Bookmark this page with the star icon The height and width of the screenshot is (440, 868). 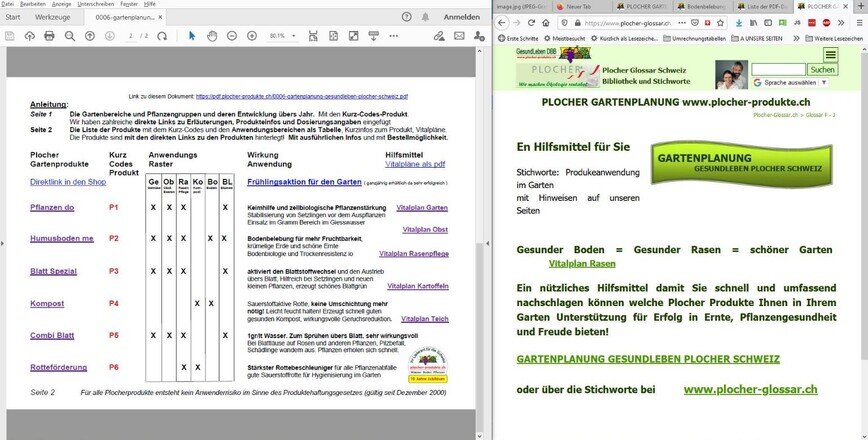click(x=720, y=23)
